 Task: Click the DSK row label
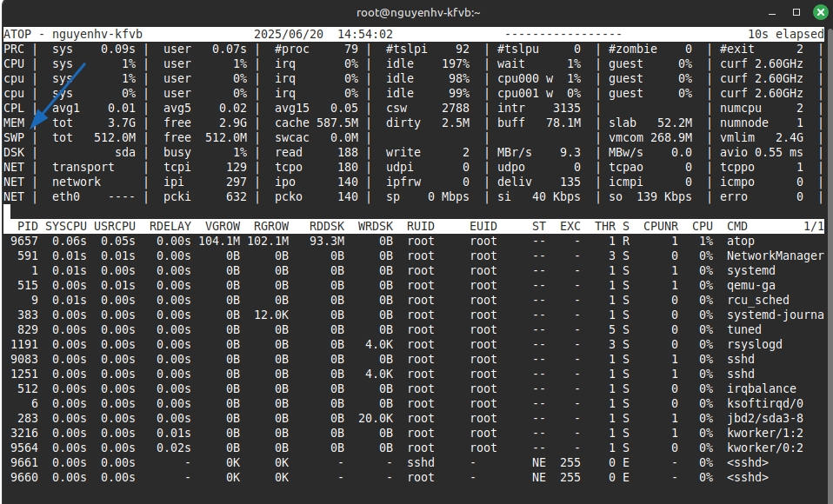14,152
